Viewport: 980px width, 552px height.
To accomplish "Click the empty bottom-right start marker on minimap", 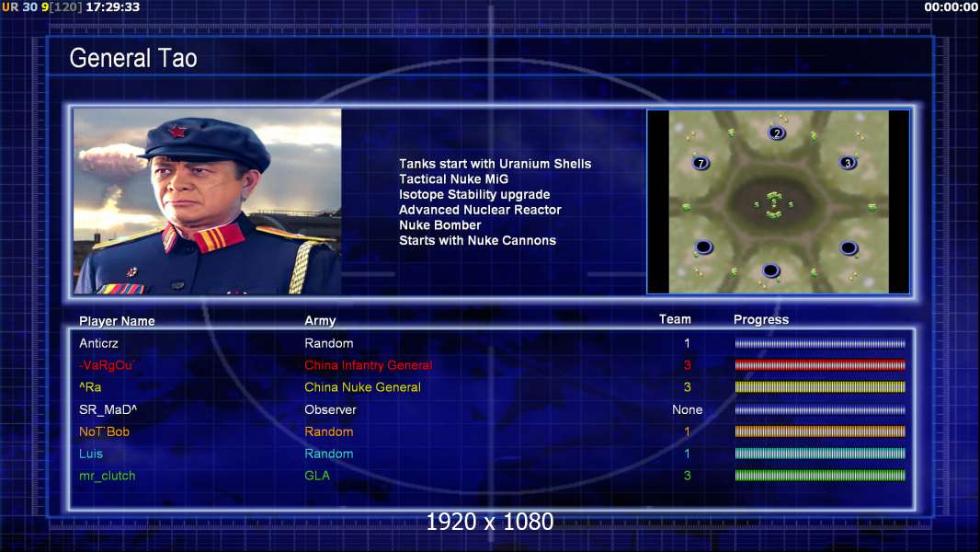I will (x=849, y=248).
